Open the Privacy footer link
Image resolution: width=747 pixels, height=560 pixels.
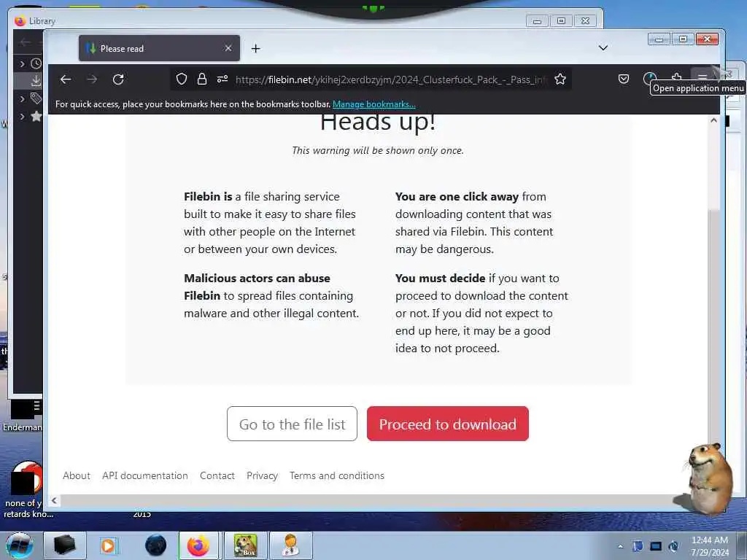[x=262, y=475]
